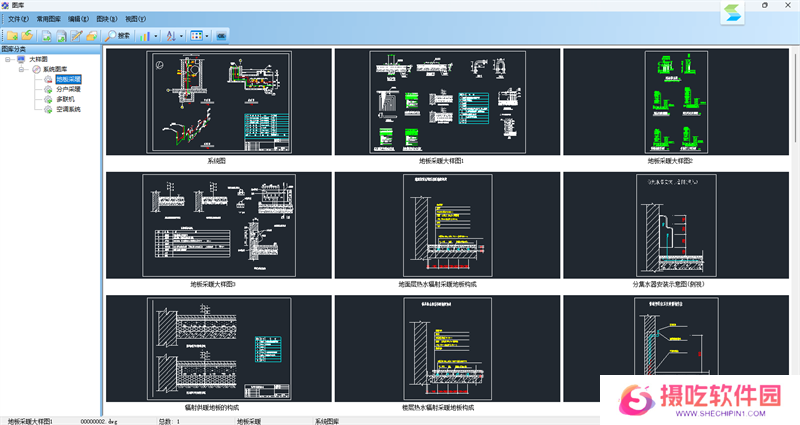800x425 pixels.
Task: Click the 系统图库 status bar entry
Action: [327, 421]
